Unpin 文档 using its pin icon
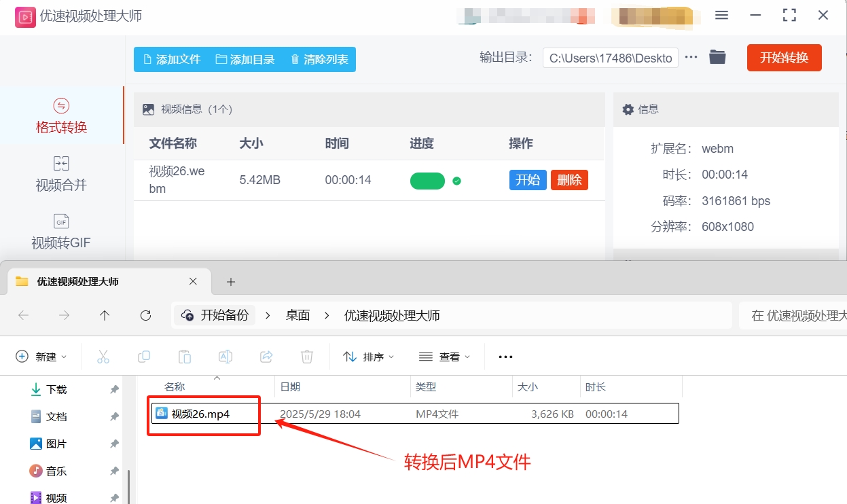Screen dimensions: 847x504 coord(114,416)
